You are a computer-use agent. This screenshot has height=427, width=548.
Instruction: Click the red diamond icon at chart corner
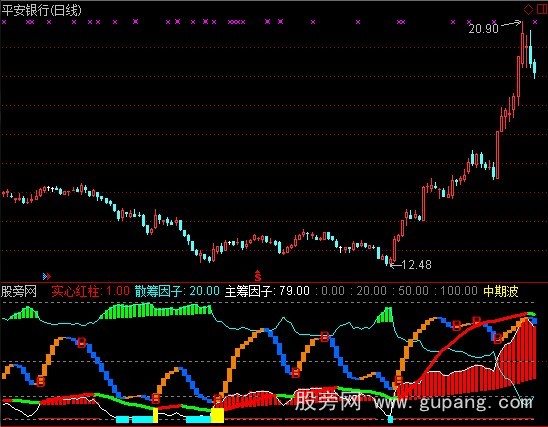pos(528,10)
